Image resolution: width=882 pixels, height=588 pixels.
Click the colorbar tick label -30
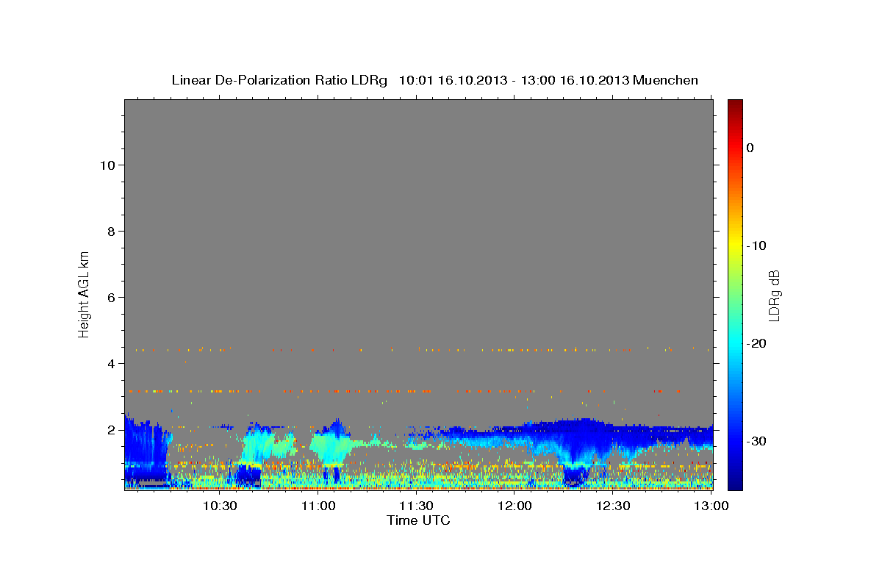pyautogui.click(x=758, y=441)
